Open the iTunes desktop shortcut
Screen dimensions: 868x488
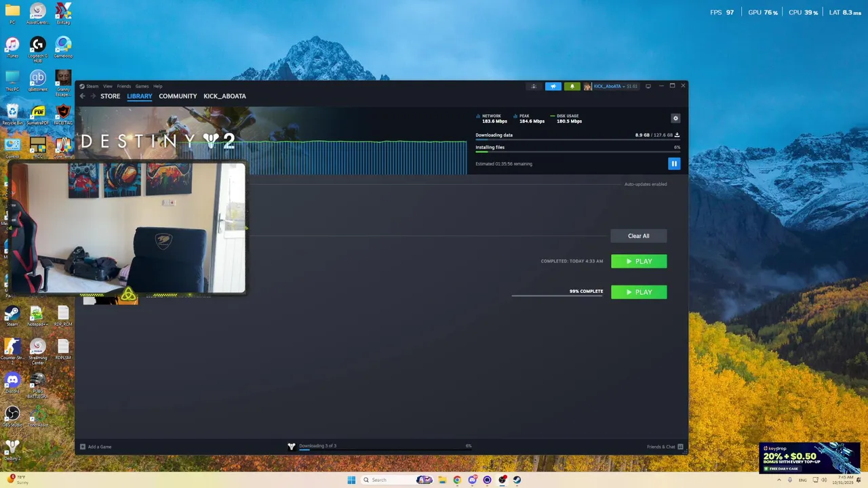tap(12, 48)
